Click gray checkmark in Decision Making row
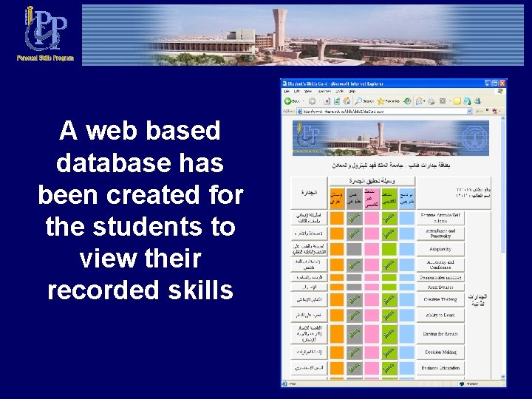 [x=354, y=352]
